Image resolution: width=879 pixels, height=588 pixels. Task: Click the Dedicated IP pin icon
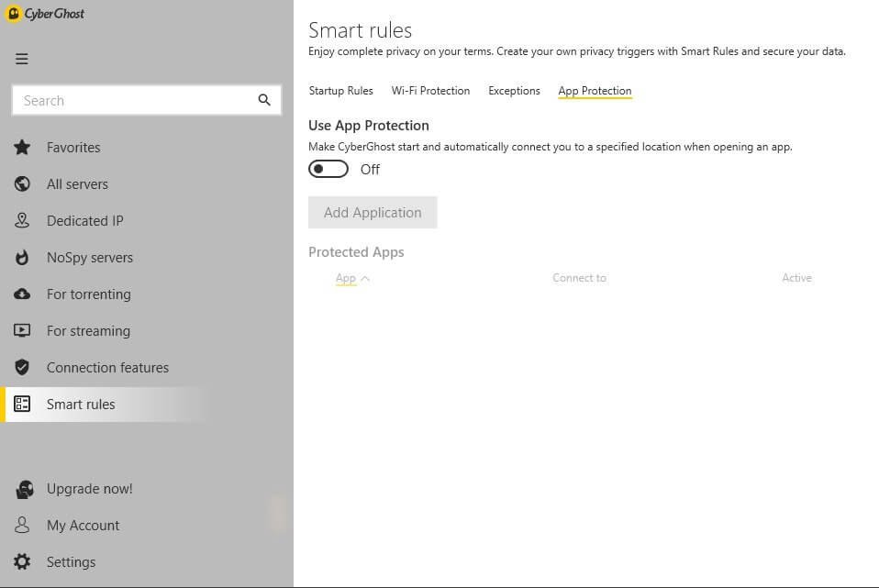(x=22, y=220)
